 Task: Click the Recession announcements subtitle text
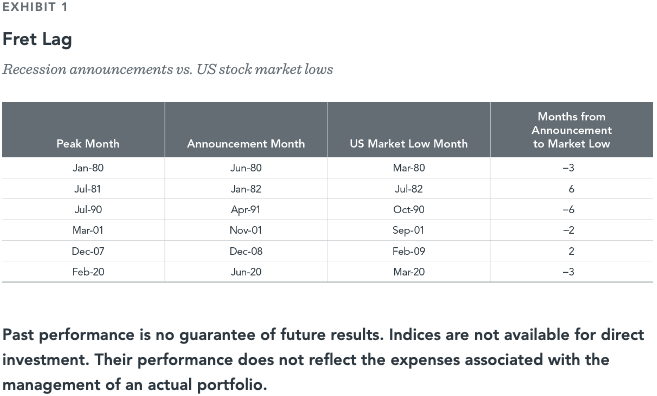point(168,69)
